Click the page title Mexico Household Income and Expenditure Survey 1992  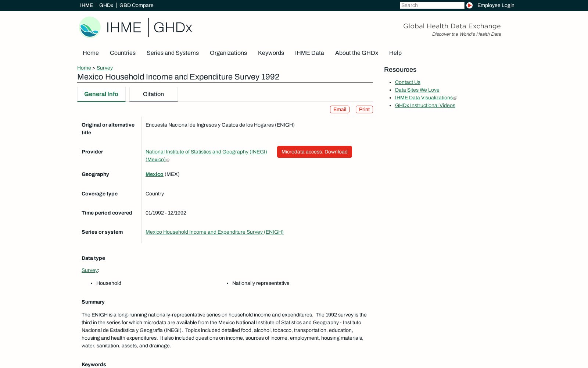click(x=178, y=77)
